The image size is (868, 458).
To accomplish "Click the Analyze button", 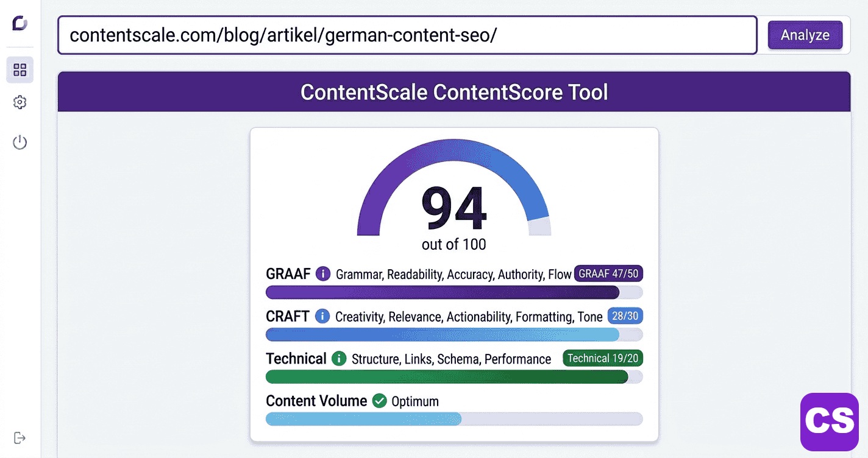I will coord(805,35).
